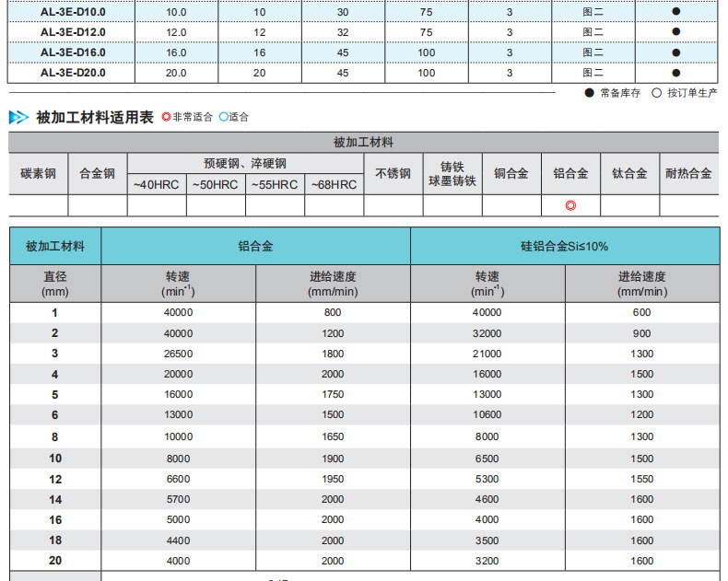This screenshot has width=728, height=581.
Task: Select model AL-3E-D10.0
Action: [x=73, y=12]
